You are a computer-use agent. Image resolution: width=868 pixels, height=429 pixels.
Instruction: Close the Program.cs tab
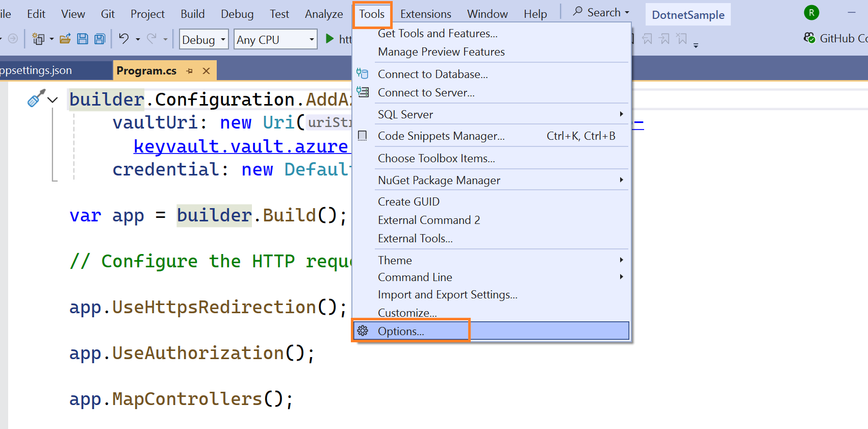tap(207, 71)
